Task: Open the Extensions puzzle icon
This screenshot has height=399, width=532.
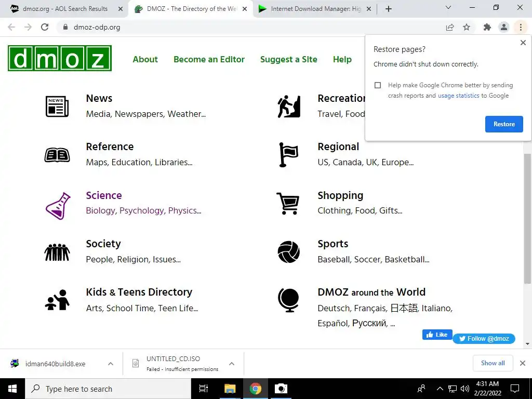Action: [487, 27]
